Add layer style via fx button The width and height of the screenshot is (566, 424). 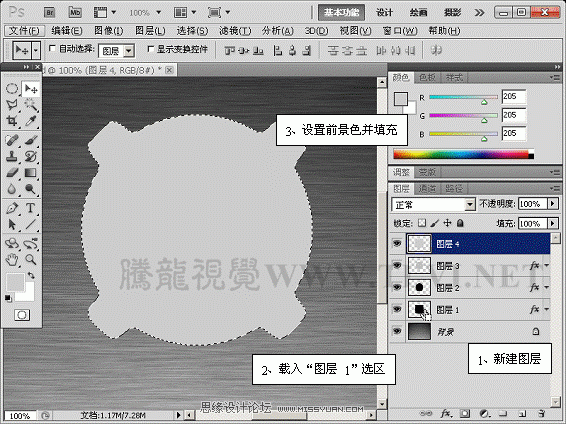pyautogui.click(x=445, y=414)
